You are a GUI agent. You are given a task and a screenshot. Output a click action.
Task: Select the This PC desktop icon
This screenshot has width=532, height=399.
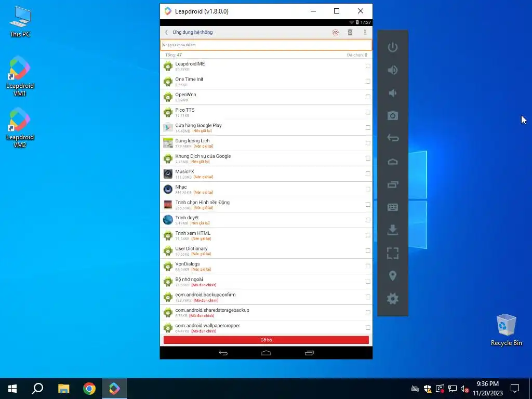(20, 21)
